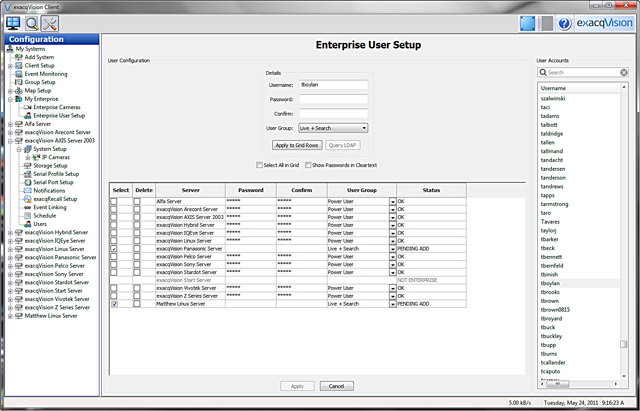This screenshot has height=411, width=640.
Task: Open the Search mode magnifier icon
Action: click(x=31, y=22)
